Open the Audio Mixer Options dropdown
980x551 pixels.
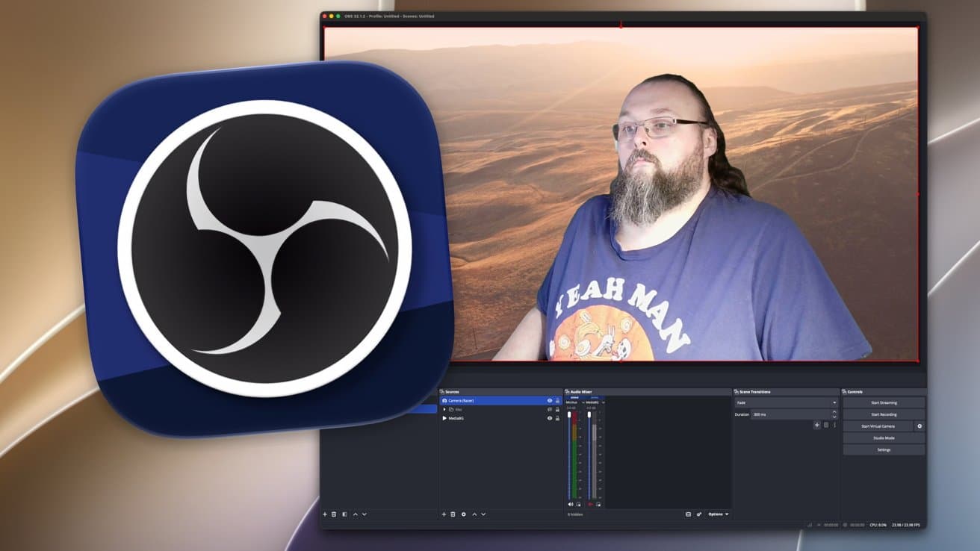coord(718,514)
